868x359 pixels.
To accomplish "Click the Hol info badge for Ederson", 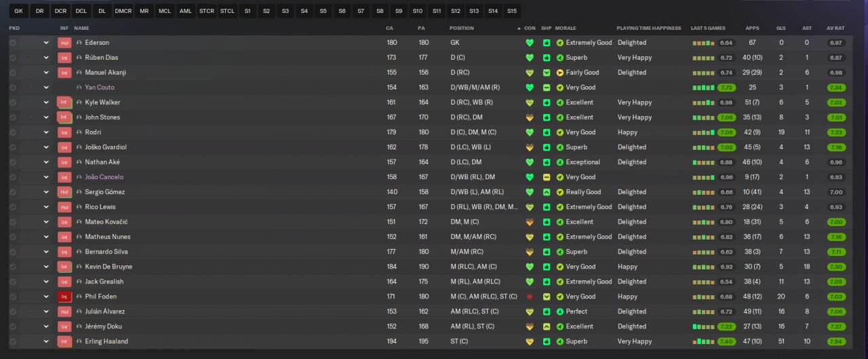I will coord(64,43).
